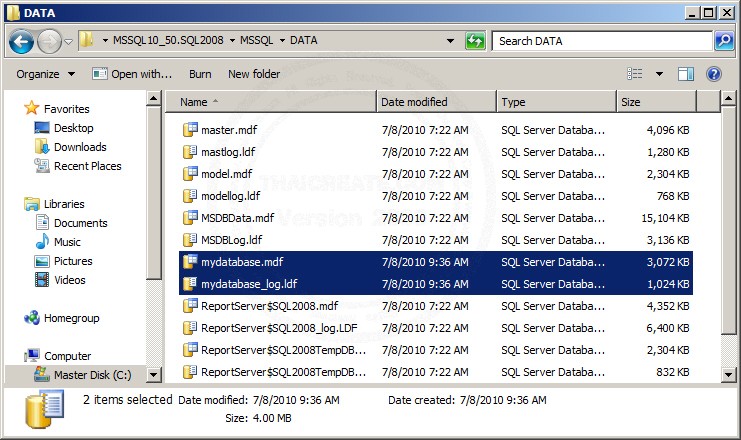Toggle the preview pane icon

pyautogui.click(x=686, y=74)
